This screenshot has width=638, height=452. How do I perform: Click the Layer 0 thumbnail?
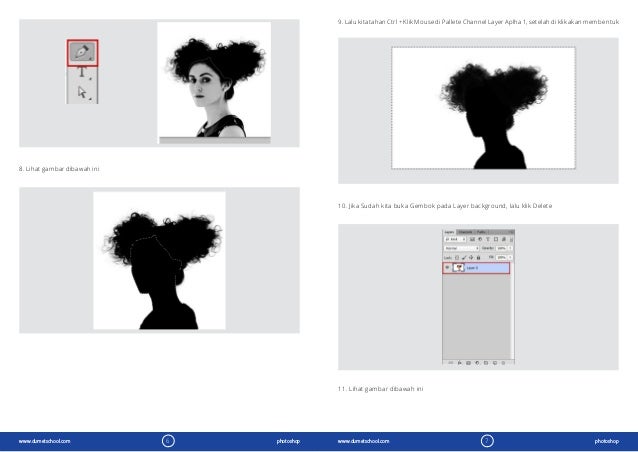[x=459, y=267]
